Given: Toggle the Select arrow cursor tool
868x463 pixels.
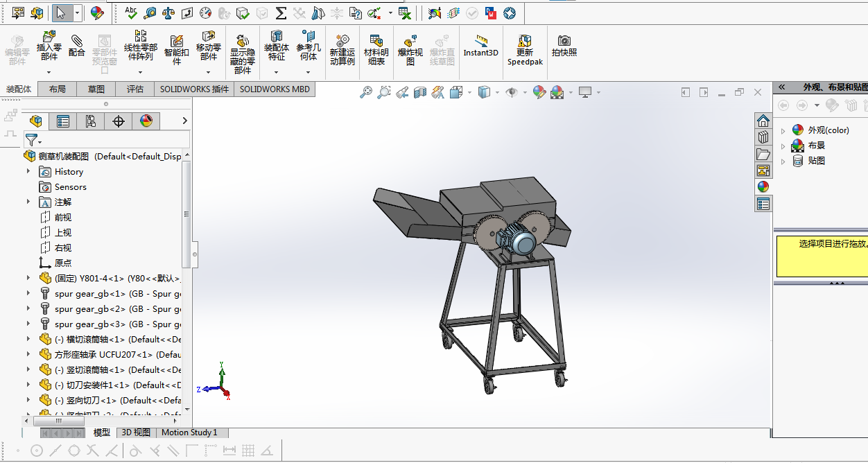Looking at the screenshot, I should coord(61,12).
